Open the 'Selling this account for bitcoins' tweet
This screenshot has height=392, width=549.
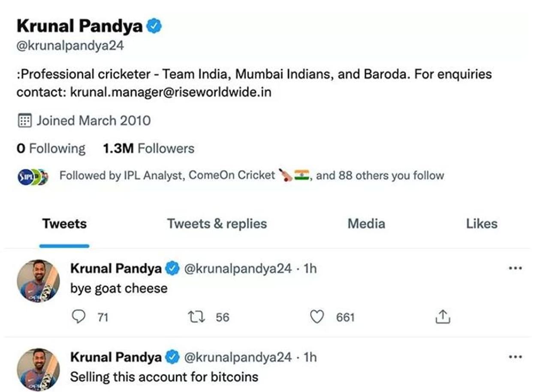[164, 377]
